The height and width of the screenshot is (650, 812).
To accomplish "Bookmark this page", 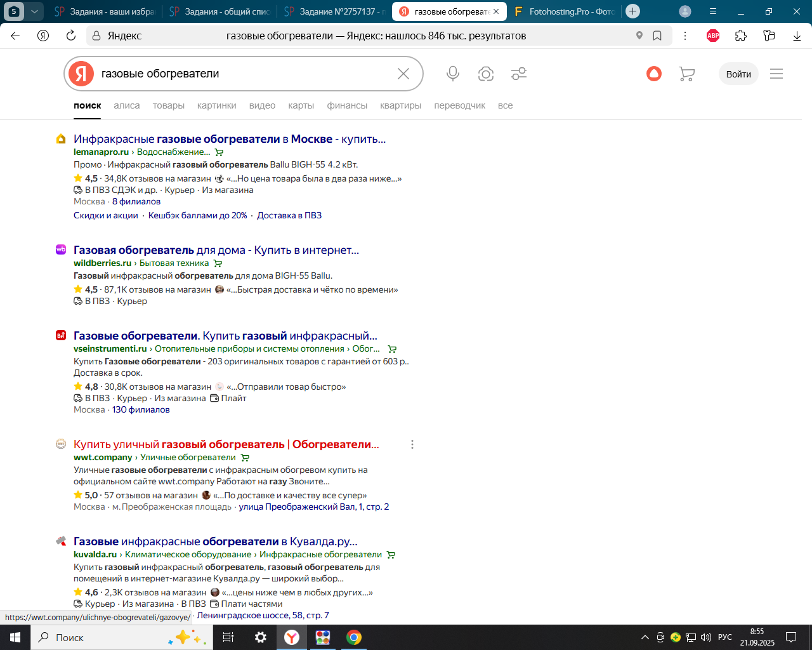I will [x=657, y=36].
